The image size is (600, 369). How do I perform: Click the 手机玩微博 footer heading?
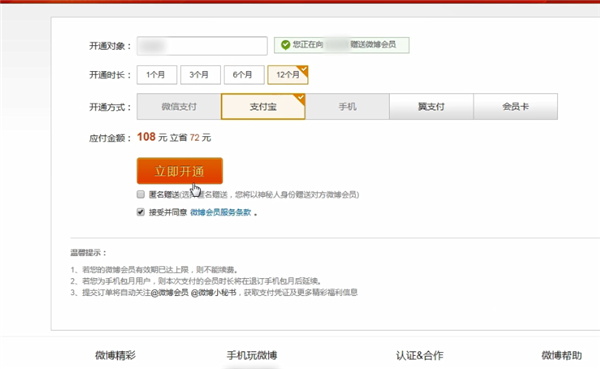252,355
